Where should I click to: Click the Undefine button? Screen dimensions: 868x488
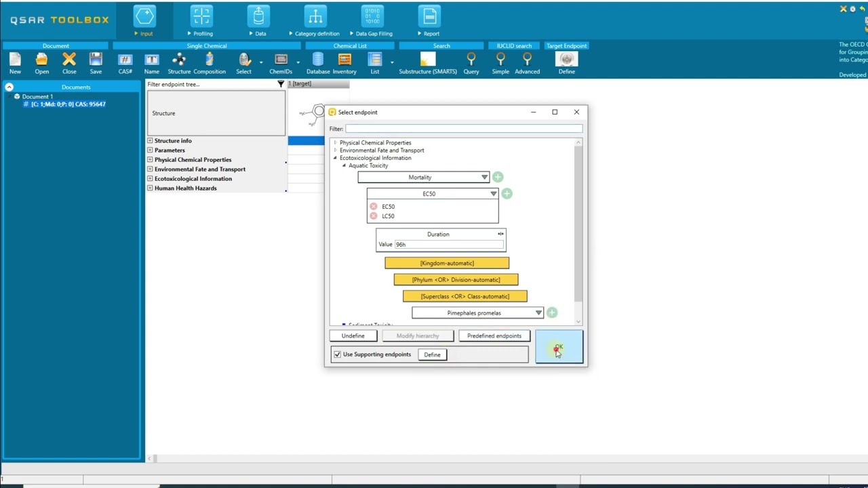point(353,335)
